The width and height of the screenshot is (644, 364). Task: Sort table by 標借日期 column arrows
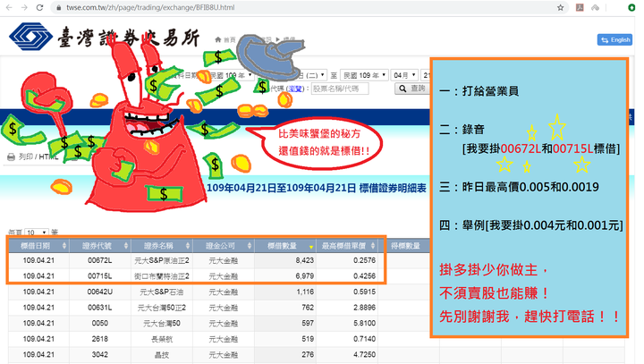click(x=64, y=246)
